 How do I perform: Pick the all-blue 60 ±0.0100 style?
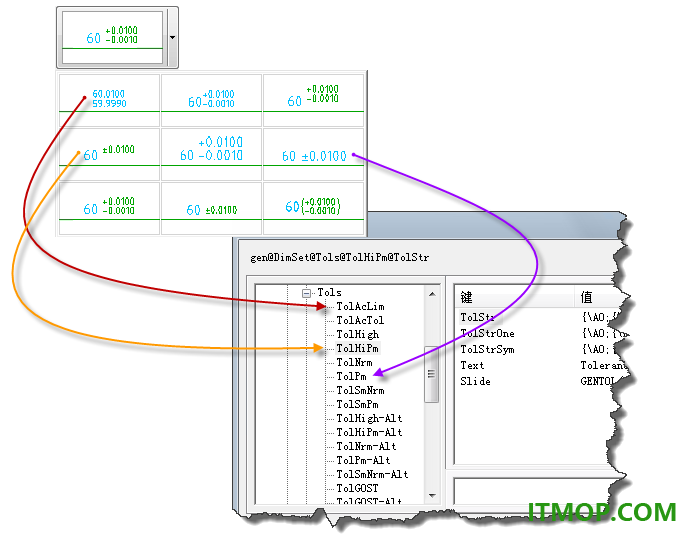pyautogui.click(x=313, y=154)
